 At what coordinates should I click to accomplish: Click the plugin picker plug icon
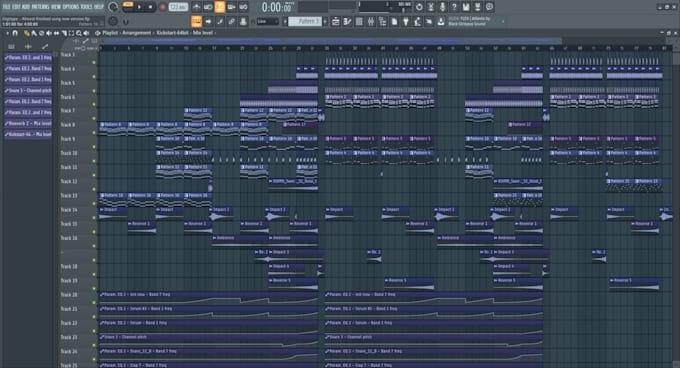point(406,21)
